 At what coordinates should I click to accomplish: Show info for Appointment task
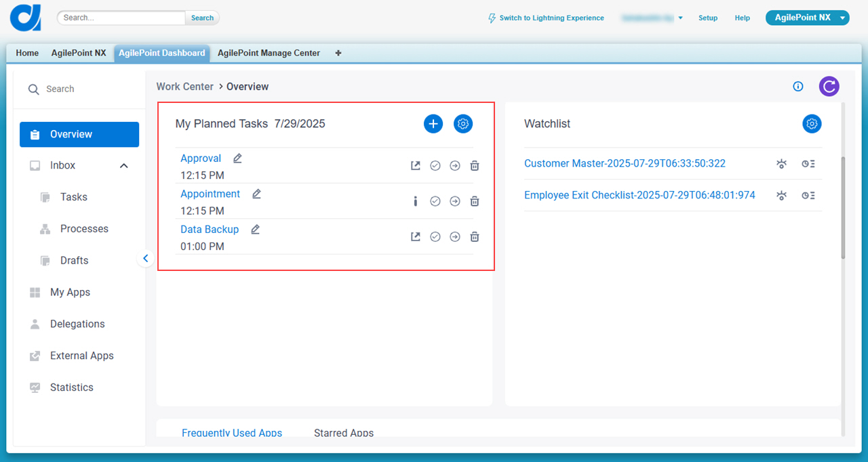click(416, 201)
